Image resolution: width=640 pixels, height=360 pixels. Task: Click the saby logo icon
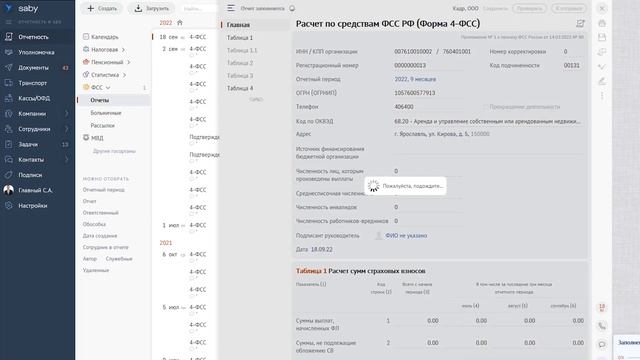point(8,8)
